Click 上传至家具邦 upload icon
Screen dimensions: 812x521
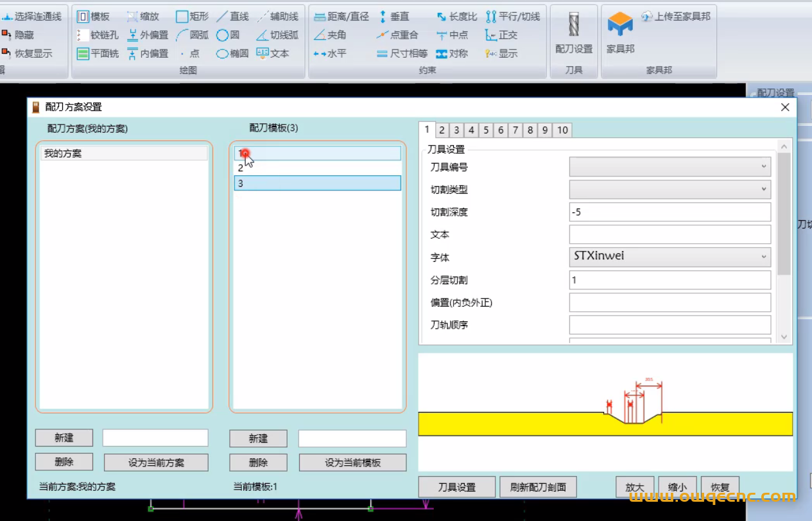pyautogui.click(x=675, y=17)
